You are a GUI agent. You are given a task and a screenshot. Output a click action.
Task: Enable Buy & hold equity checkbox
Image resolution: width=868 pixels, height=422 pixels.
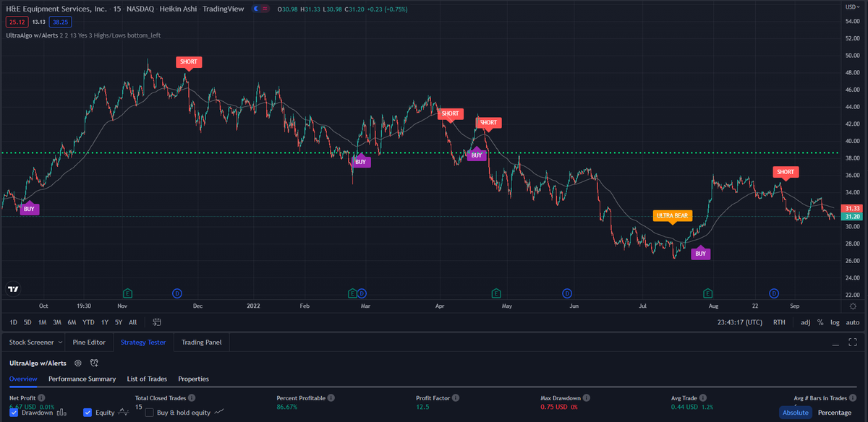(x=150, y=413)
